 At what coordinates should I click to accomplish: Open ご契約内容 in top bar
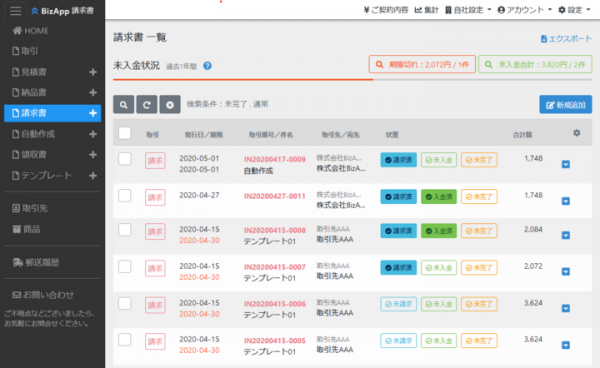point(386,10)
